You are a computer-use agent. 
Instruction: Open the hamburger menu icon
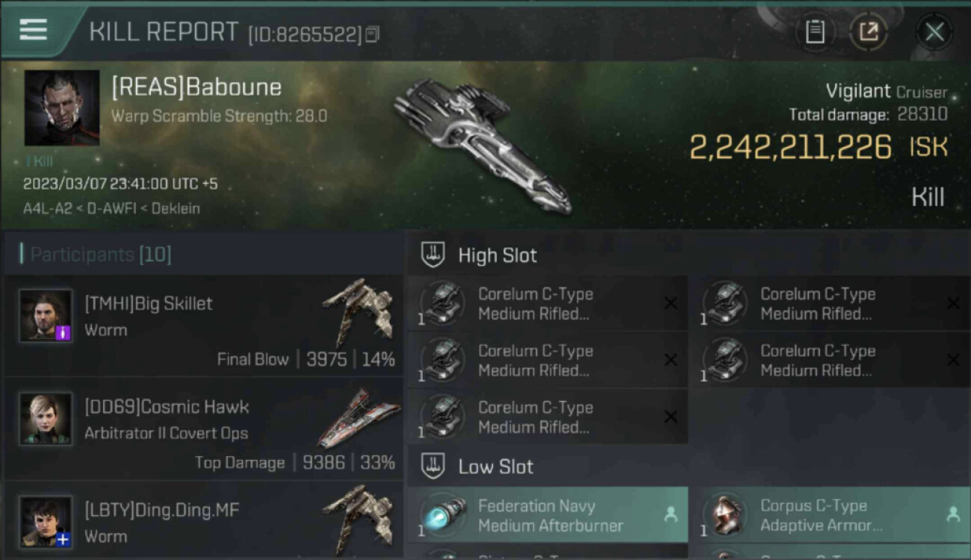(34, 30)
